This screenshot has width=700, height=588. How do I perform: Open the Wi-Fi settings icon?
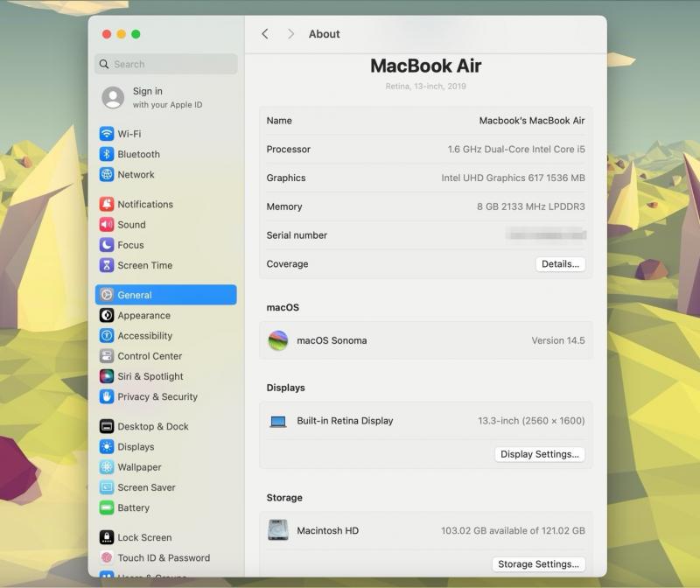[107, 134]
